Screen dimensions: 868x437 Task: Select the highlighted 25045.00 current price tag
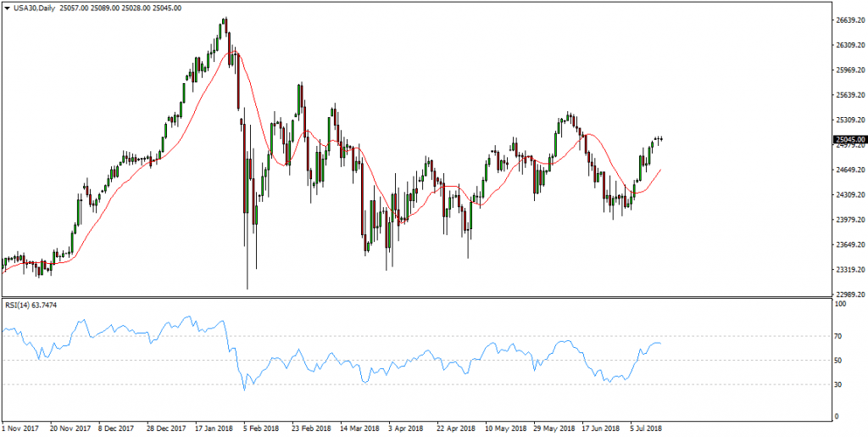pos(849,140)
